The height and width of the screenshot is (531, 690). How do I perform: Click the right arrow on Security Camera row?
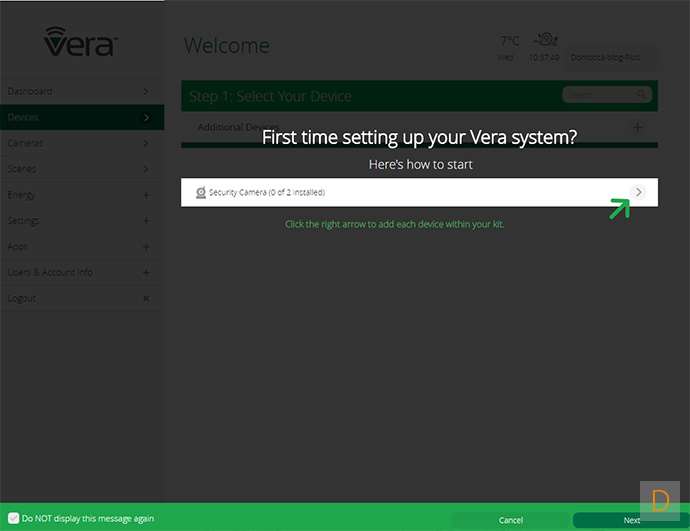click(639, 192)
